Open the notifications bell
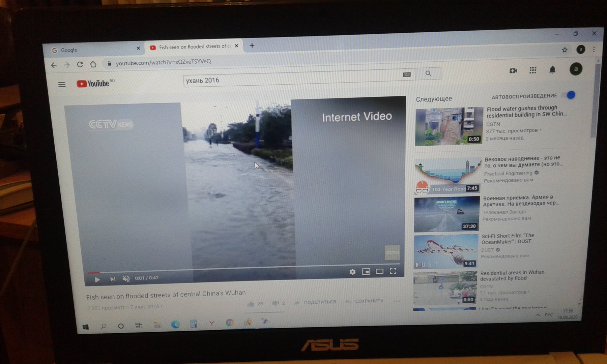This screenshot has height=364, width=607. 552,70
